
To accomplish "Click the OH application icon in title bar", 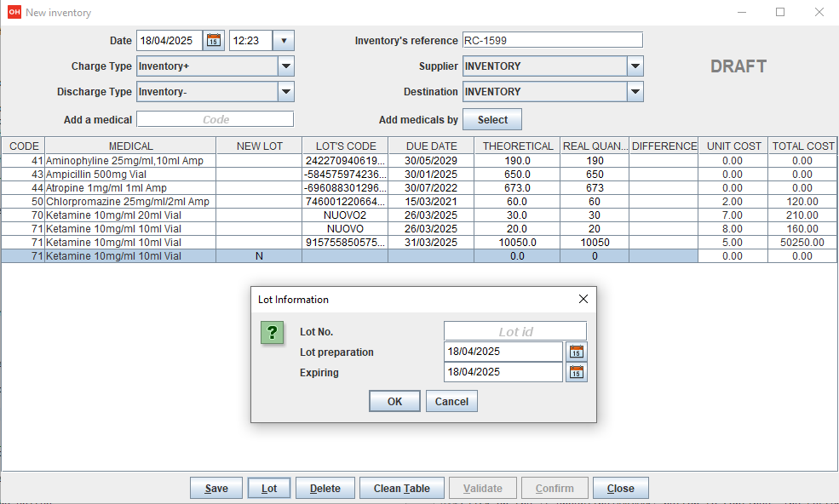I will click(x=14, y=13).
